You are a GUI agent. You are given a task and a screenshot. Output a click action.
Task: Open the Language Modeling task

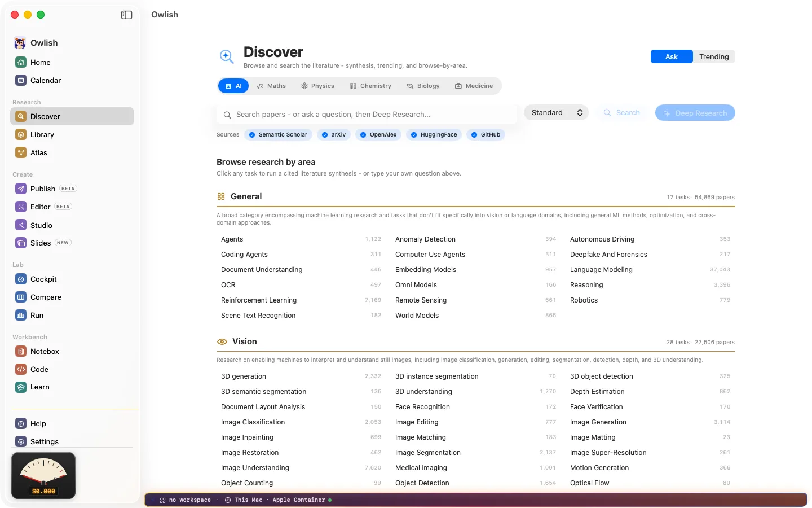650,270
